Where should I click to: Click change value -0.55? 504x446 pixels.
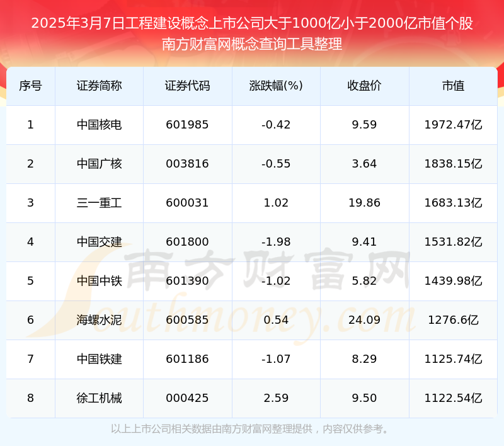[276, 164]
